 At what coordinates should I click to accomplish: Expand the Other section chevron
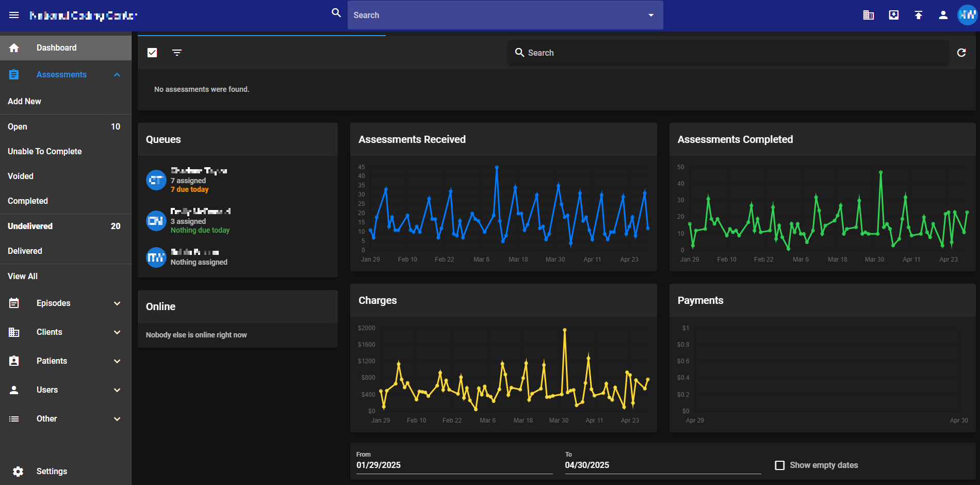(117, 419)
